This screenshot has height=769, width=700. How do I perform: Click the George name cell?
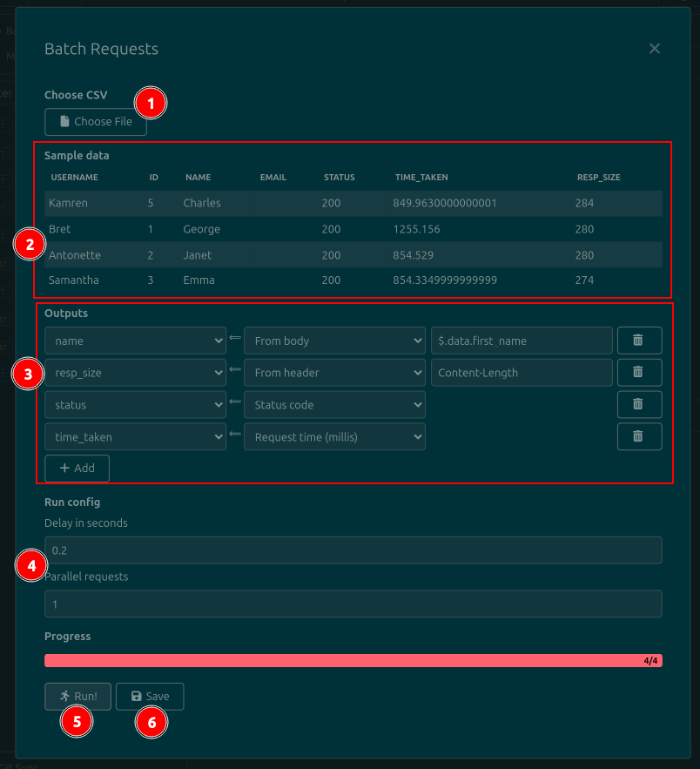coord(201,229)
